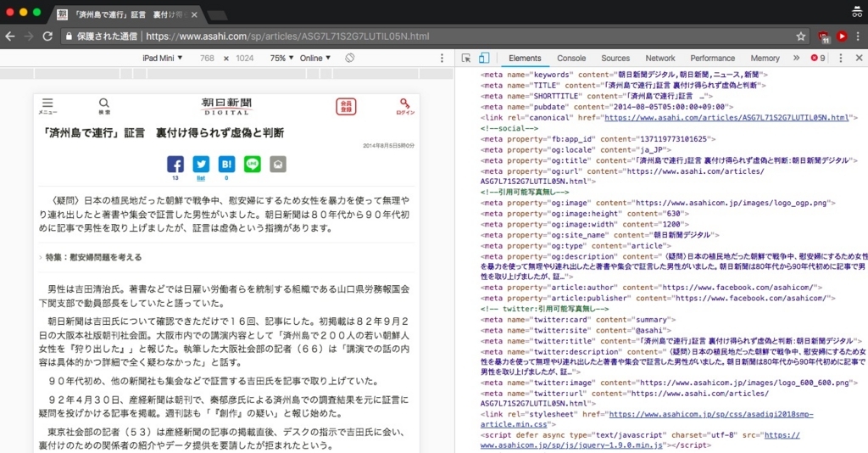This screenshot has height=453, width=868.
Task: Select the article:publisher meta line
Action: point(658,298)
